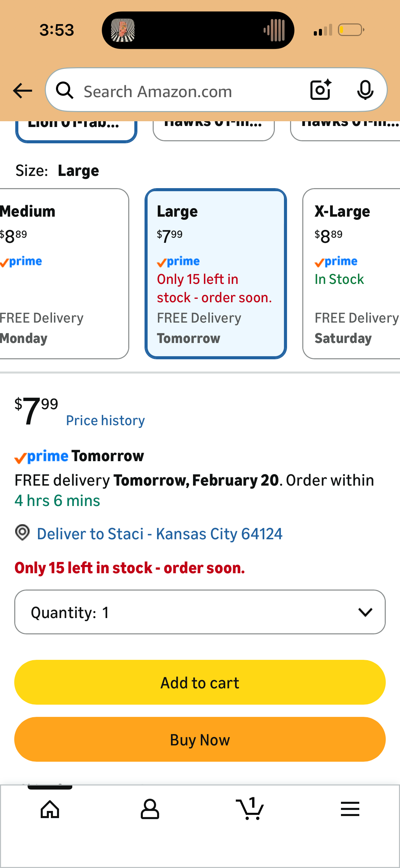The height and width of the screenshot is (868, 400).
Task: Tap the back arrow icon
Action: [22, 91]
